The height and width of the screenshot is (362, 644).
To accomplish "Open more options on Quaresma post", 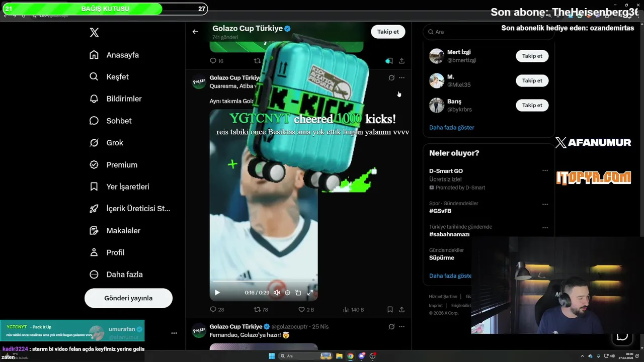I will coord(401,78).
